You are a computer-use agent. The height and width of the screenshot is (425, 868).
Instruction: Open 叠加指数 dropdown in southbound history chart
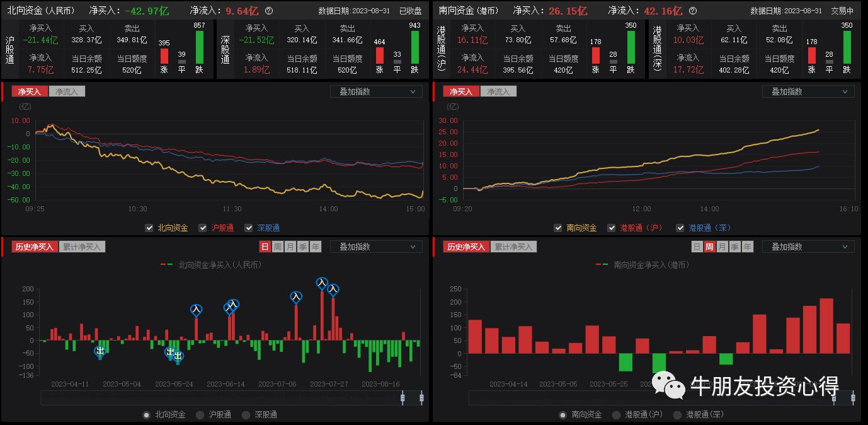tap(808, 247)
